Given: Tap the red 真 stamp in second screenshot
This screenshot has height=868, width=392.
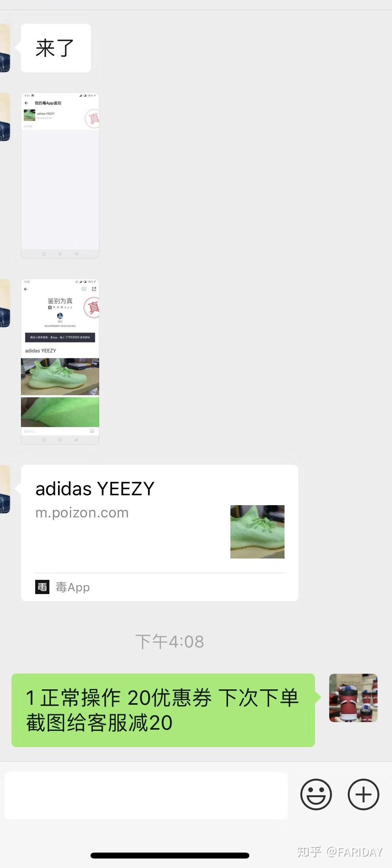Looking at the screenshot, I should click(x=92, y=307).
